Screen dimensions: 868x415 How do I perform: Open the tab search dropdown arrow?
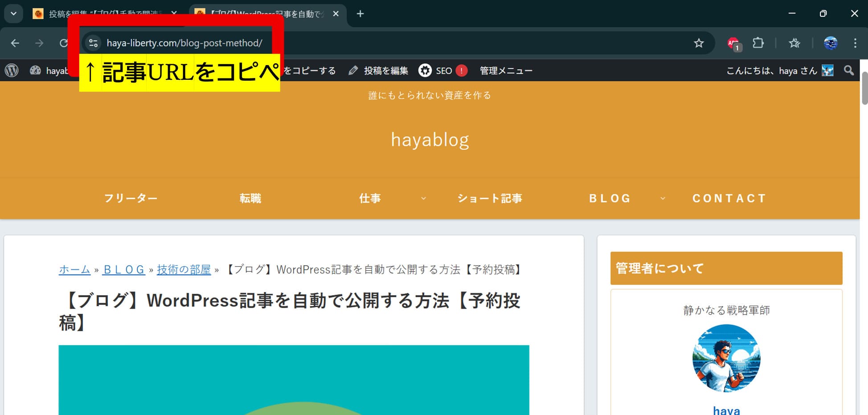click(13, 14)
